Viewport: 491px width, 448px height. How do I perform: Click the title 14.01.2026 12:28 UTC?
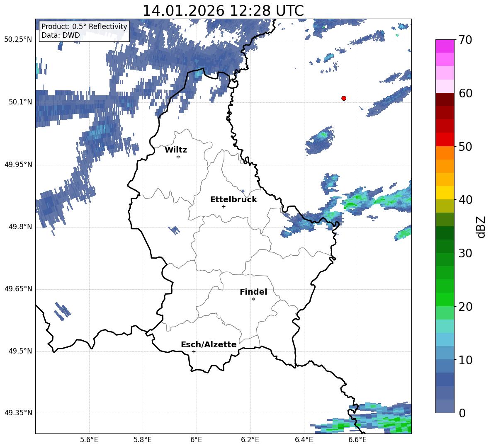coord(223,11)
